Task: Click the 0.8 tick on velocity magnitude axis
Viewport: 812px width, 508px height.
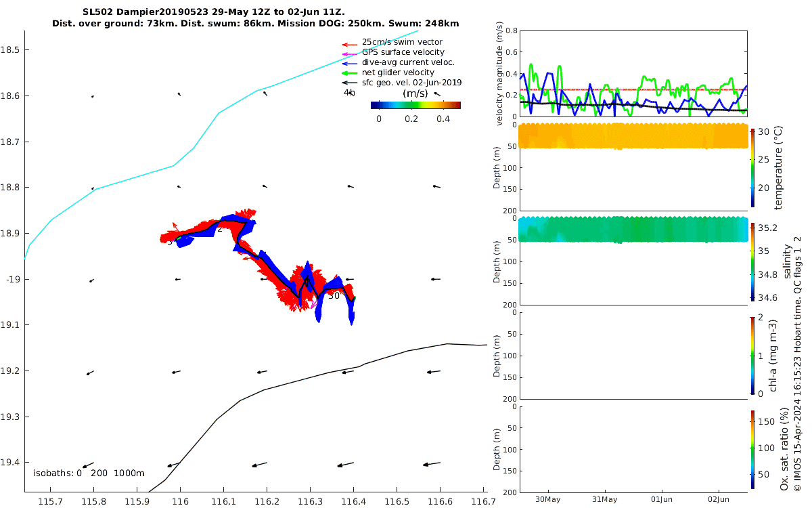Action: click(x=510, y=31)
